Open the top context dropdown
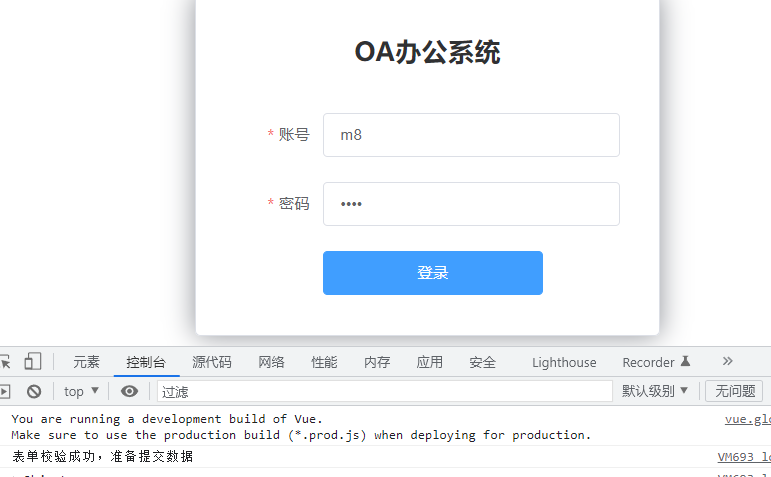 point(81,391)
